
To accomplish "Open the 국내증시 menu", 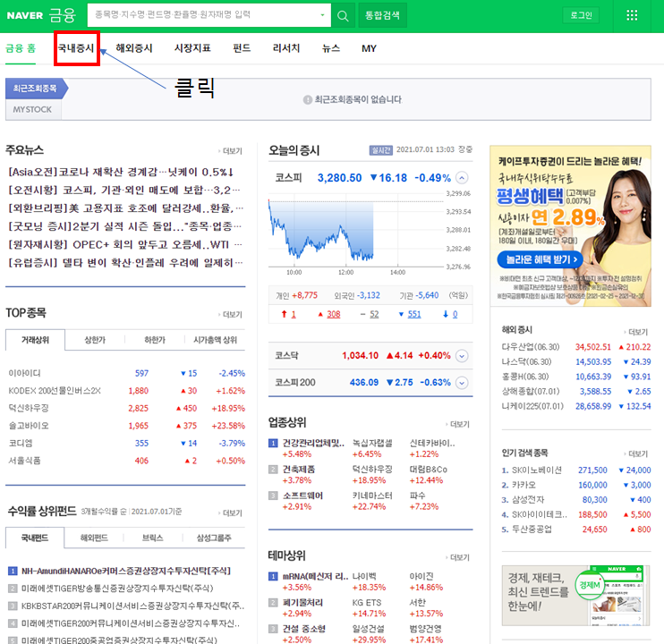I will tap(76, 48).
